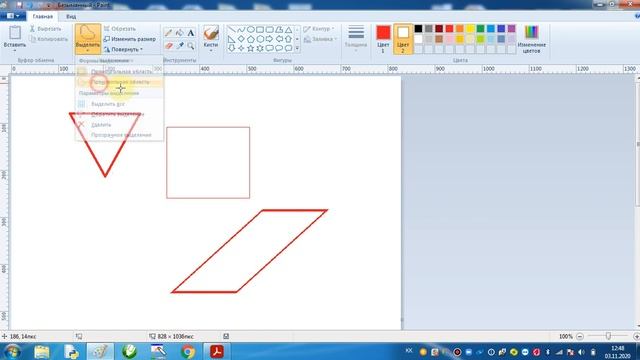Pick the Five-point star shape
This screenshot has width=640, height=360.
pyautogui.click(x=251, y=48)
